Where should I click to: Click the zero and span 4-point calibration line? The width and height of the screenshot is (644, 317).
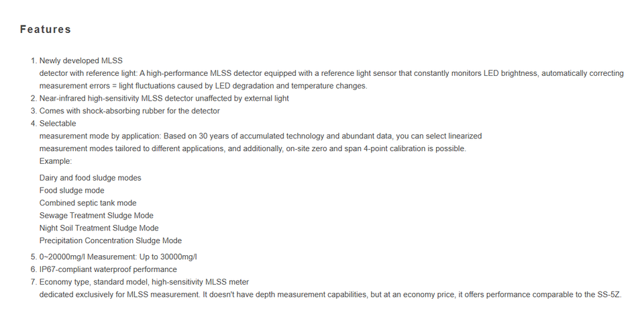pyautogui.click(x=253, y=149)
